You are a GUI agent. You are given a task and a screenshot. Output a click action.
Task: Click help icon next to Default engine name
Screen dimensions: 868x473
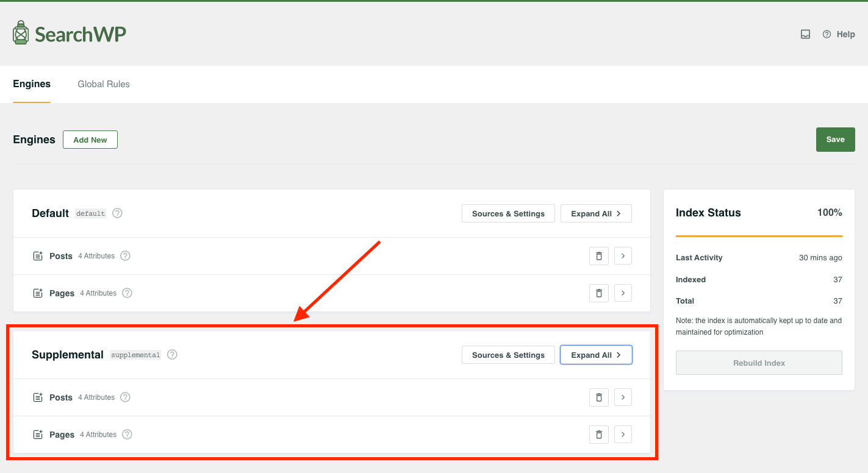tap(118, 213)
